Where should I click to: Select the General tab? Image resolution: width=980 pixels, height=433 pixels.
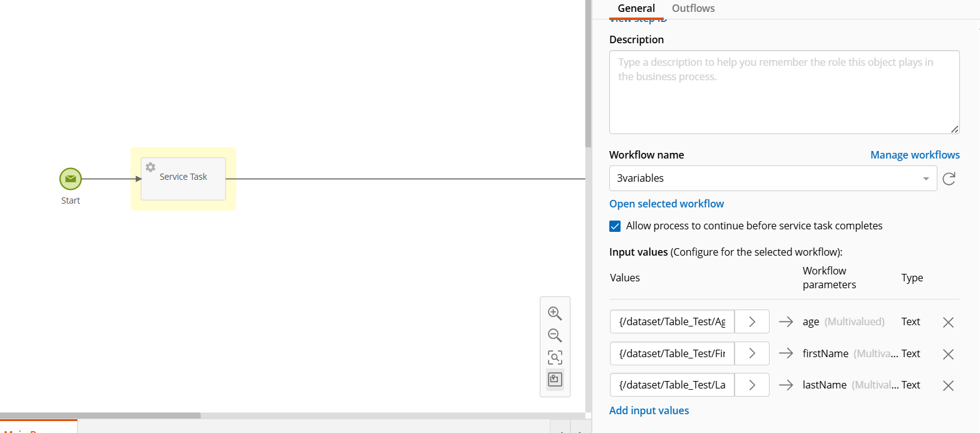pyautogui.click(x=636, y=9)
